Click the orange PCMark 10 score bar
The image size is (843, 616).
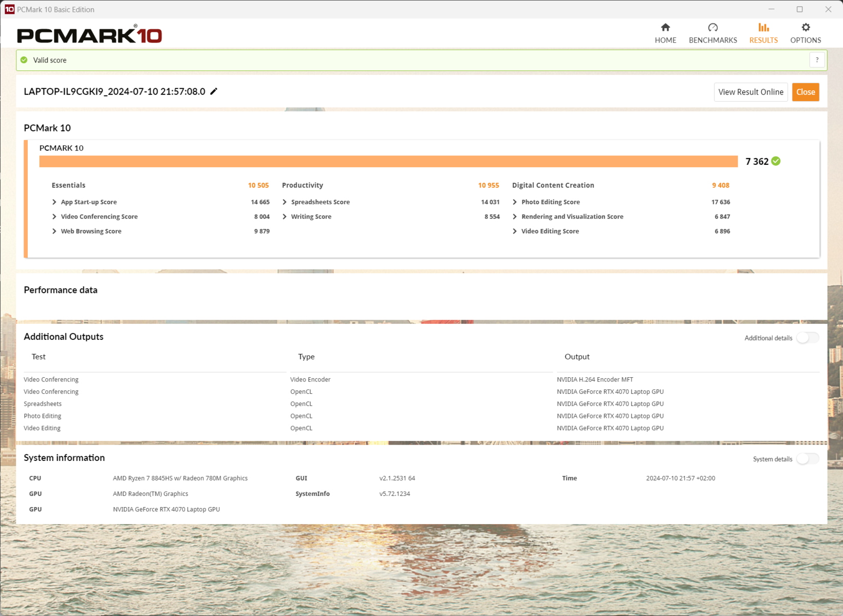coord(388,161)
